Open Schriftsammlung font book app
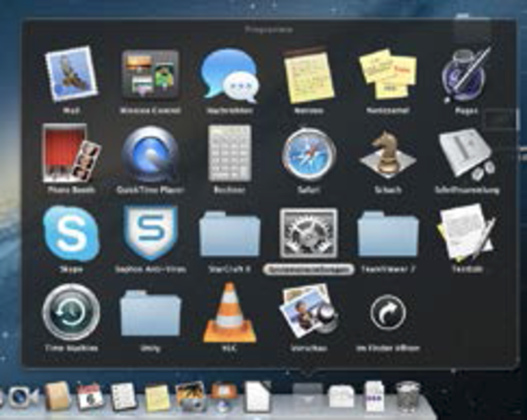 [x=467, y=154]
